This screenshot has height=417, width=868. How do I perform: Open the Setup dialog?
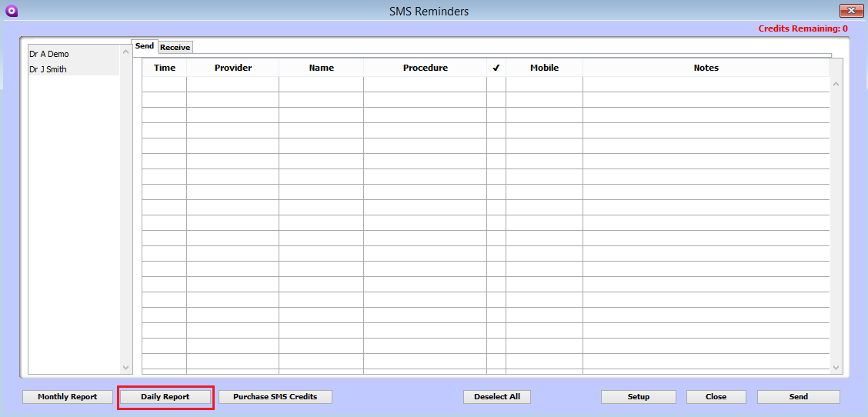coord(638,397)
